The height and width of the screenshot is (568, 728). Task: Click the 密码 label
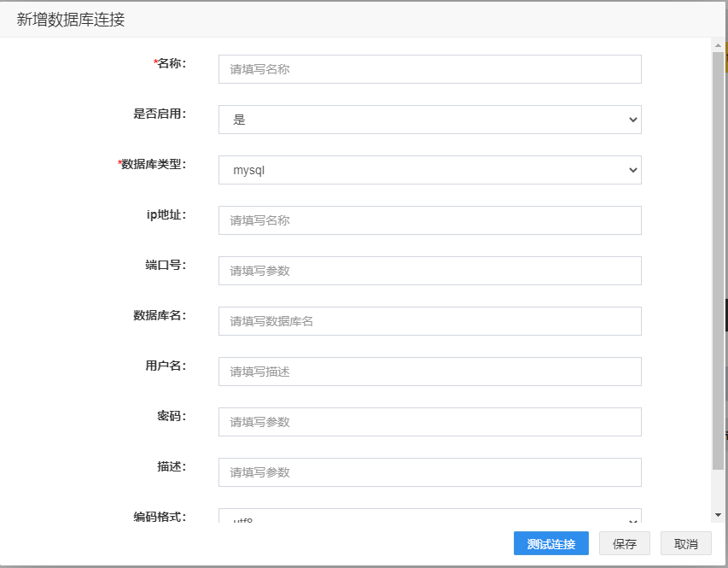(172, 416)
